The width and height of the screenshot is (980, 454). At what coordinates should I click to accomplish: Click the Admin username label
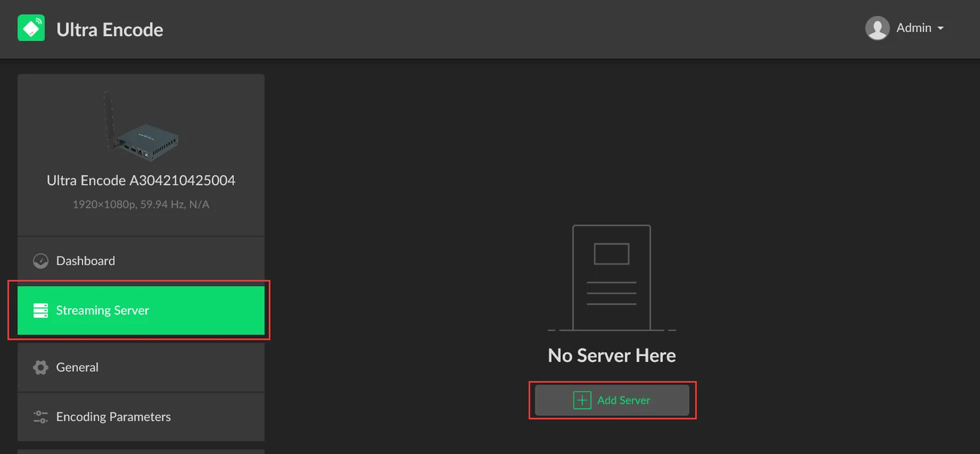coord(914,28)
